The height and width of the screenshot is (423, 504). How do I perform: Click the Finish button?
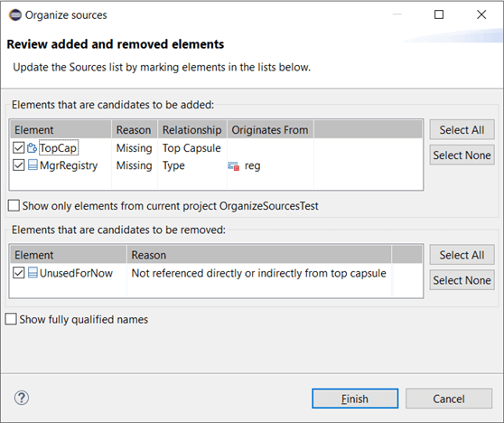(x=355, y=399)
